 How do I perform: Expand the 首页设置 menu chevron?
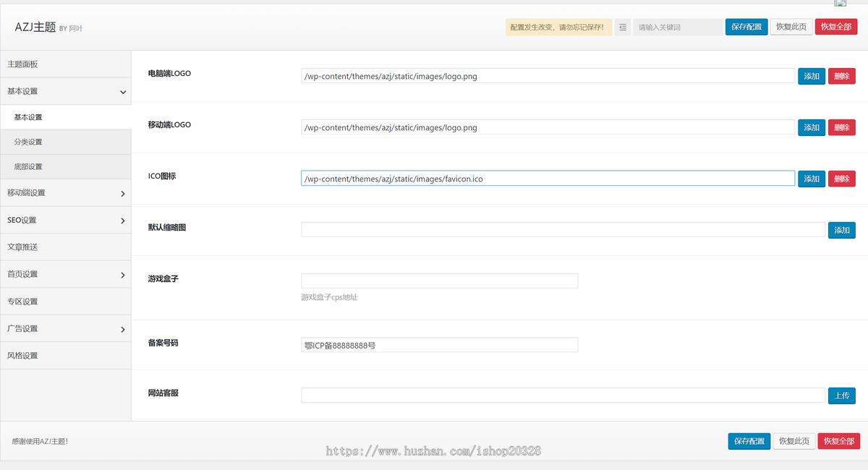[123, 275]
